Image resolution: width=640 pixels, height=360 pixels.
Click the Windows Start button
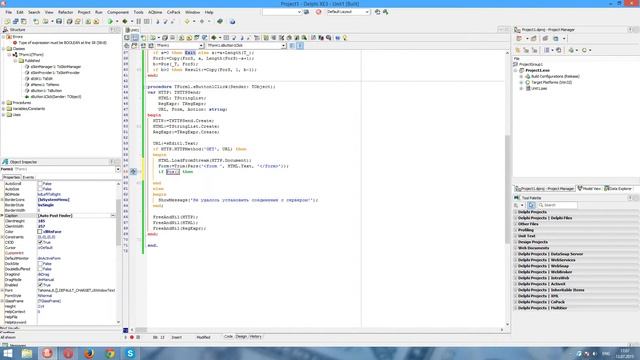coord(7,353)
